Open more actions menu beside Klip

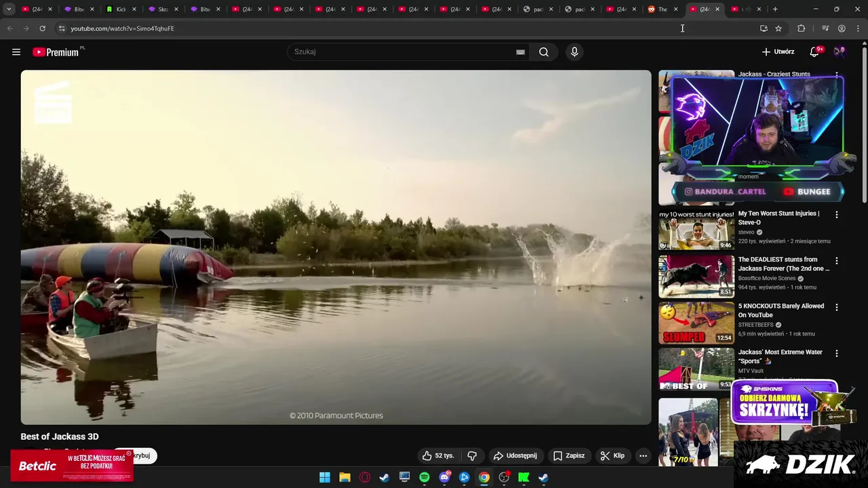pyautogui.click(x=643, y=455)
